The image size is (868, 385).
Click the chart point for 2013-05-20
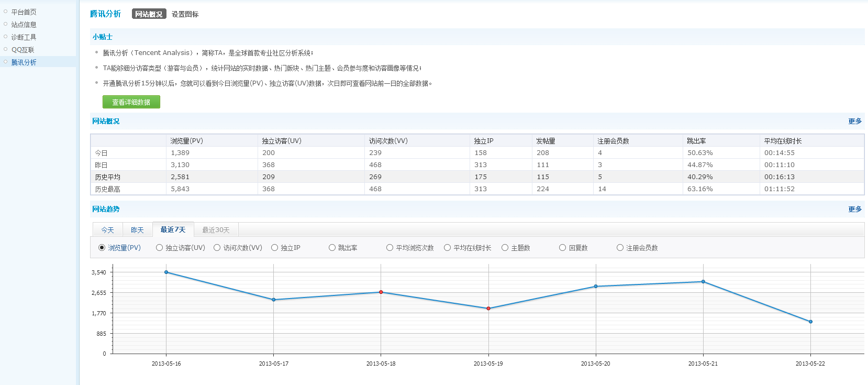pos(596,287)
